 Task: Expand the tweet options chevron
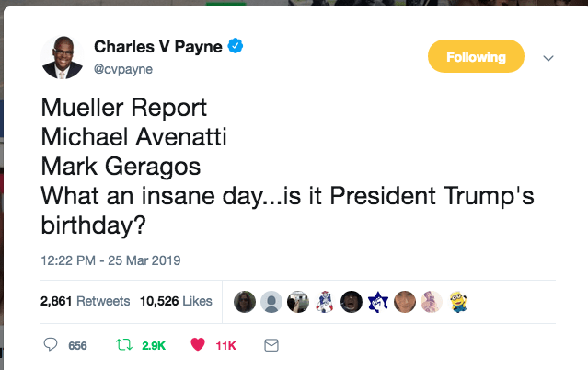(x=548, y=58)
